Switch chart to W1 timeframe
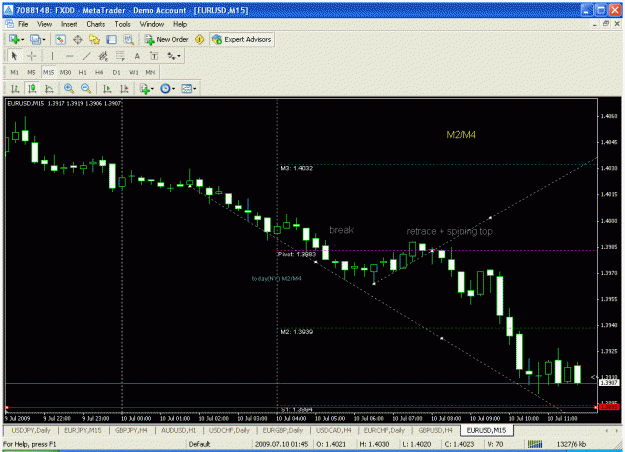The image size is (625, 452). pyautogui.click(x=134, y=72)
